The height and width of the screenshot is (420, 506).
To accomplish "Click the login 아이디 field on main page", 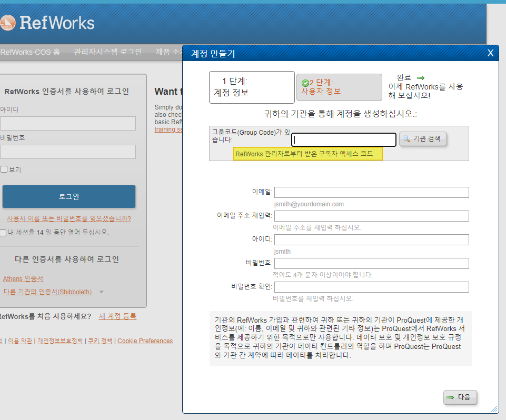I will coord(68,124).
